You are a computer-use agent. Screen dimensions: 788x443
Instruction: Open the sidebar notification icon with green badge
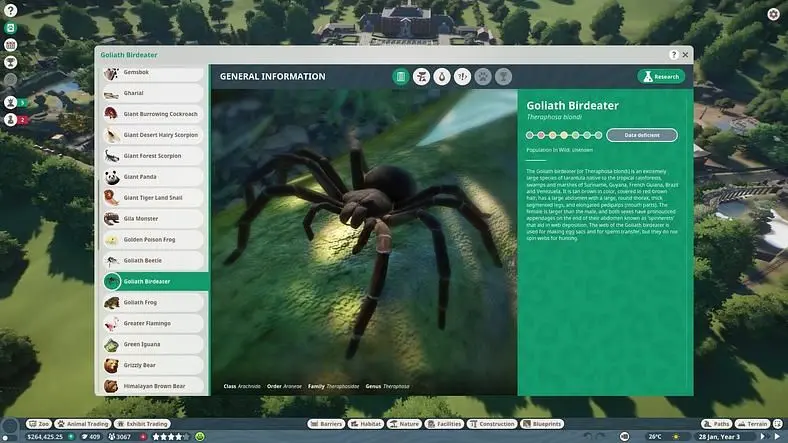(x=11, y=102)
